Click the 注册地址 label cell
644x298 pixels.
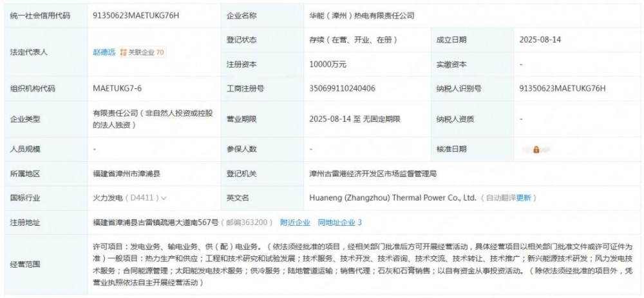[46, 223]
